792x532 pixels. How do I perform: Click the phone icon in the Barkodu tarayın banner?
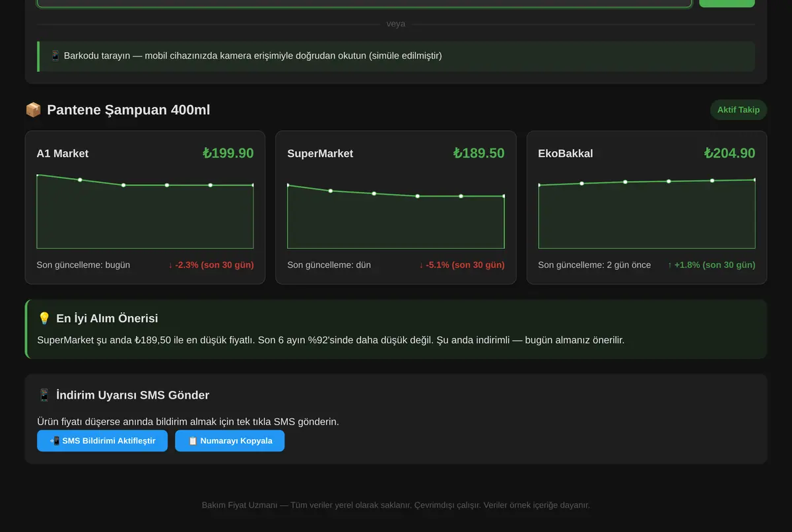(x=55, y=55)
